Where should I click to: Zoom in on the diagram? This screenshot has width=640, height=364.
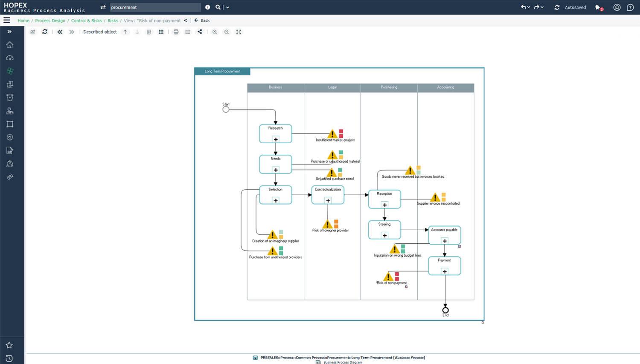coord(215,32)
